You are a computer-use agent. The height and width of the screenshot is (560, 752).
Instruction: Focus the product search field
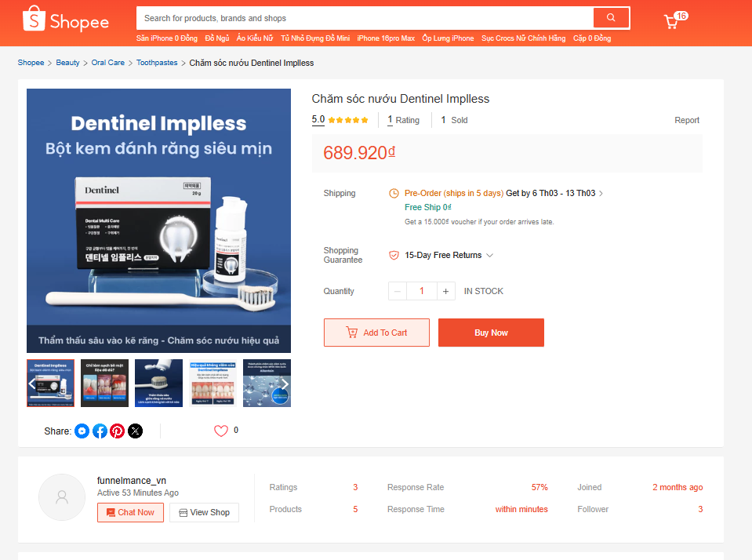[365, 18]
